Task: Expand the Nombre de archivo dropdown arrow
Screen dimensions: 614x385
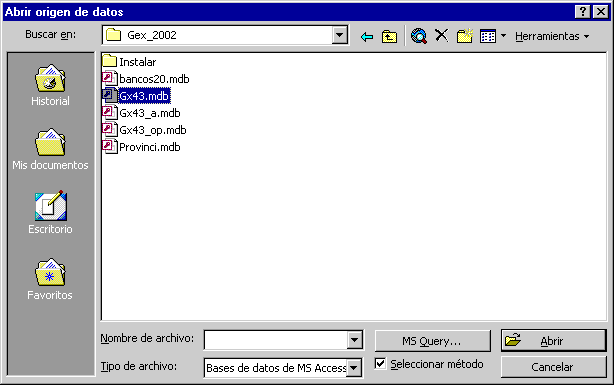Action: (x=354, y=340)
